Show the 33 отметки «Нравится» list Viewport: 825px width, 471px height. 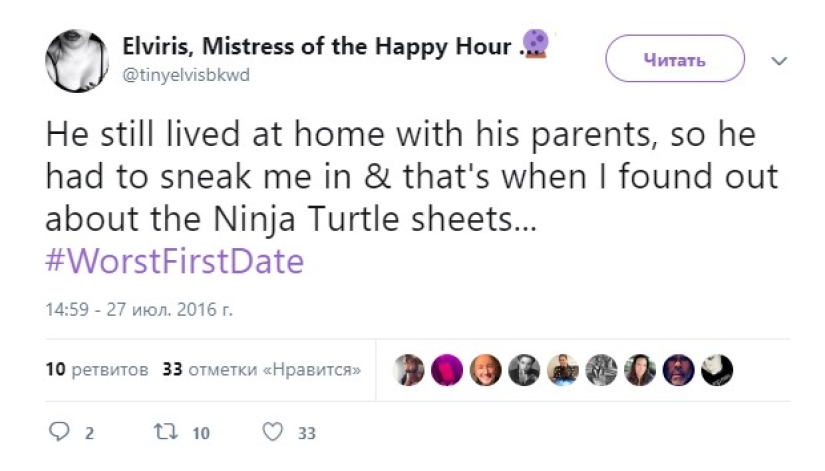pos(261,370)
